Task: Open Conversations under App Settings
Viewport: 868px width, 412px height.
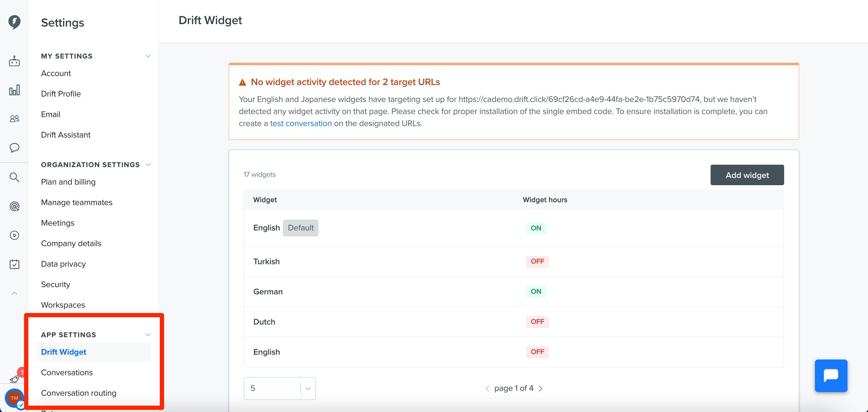Action: [x=67, y=372]
